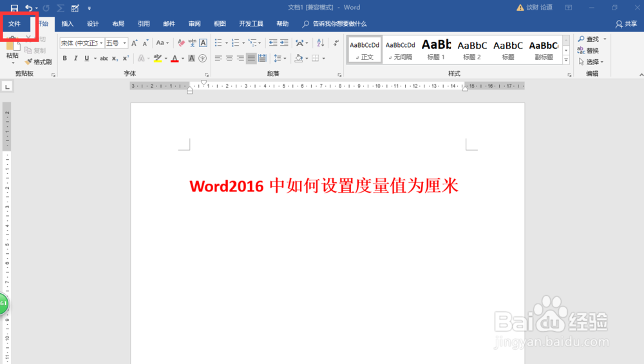Select the 标题 2 style
Viewport: 644px width, 364px height.
click(472, 50)
